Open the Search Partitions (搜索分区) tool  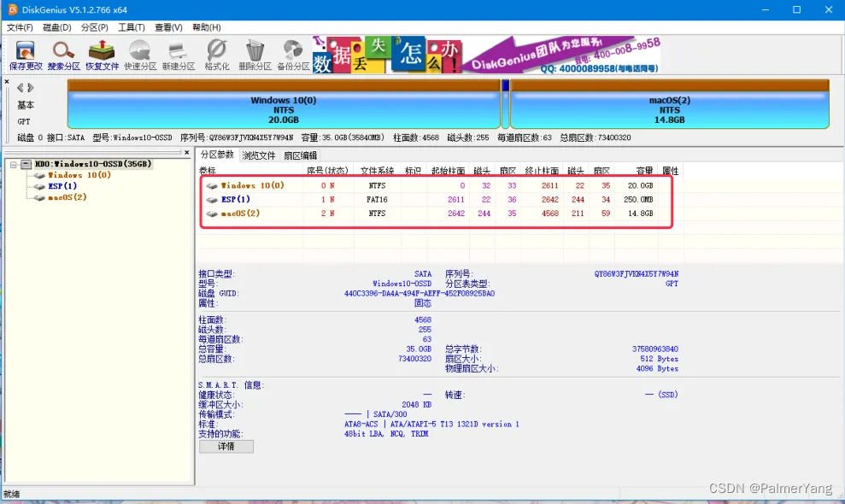pos(63,53)
